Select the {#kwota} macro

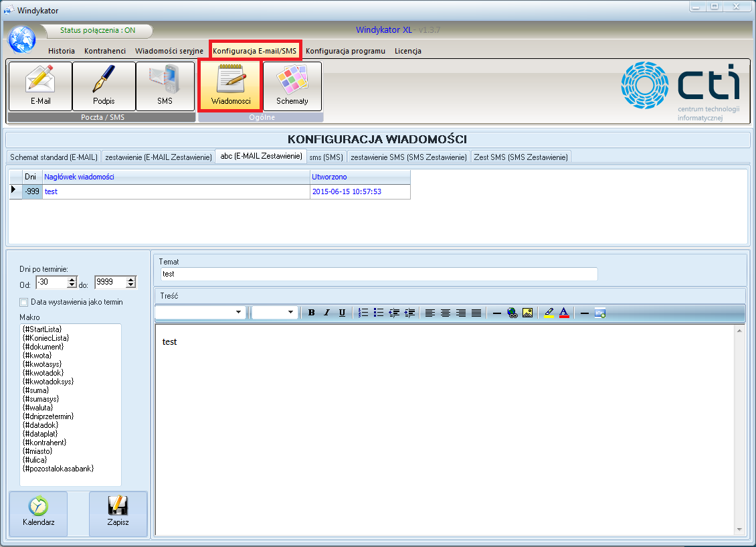(37, 356)
